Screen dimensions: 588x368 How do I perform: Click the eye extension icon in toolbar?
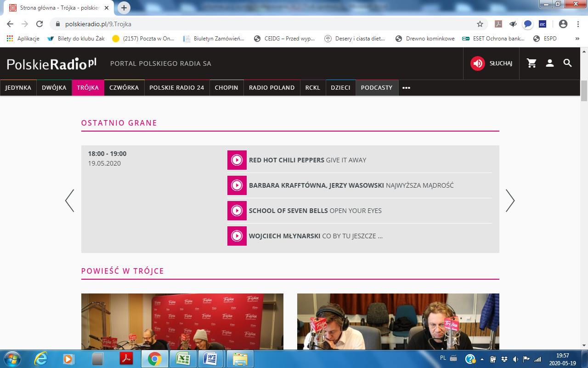click(x=513, y=24)
